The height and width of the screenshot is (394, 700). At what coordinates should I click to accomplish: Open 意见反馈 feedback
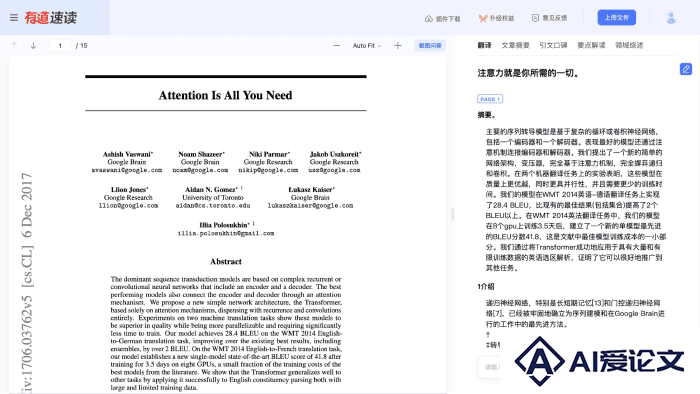point(549,18)
